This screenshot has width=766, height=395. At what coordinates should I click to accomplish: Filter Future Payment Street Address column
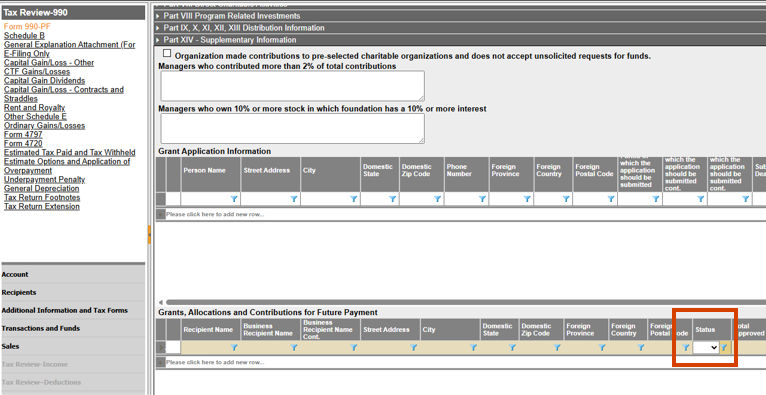tap(414, 348)
